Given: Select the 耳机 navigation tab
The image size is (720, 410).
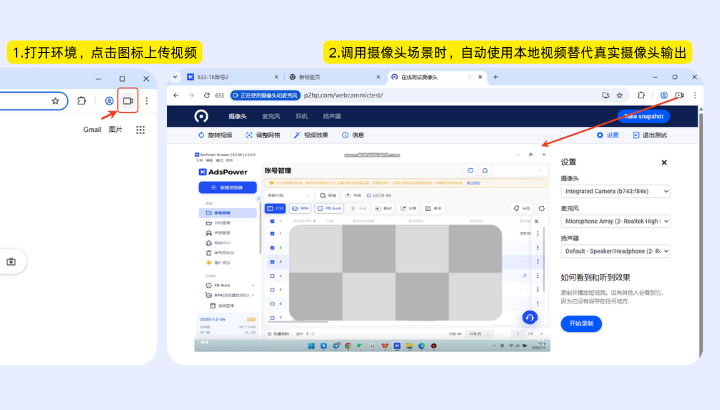Looking at the screenshot, I should tap(301, 117).
